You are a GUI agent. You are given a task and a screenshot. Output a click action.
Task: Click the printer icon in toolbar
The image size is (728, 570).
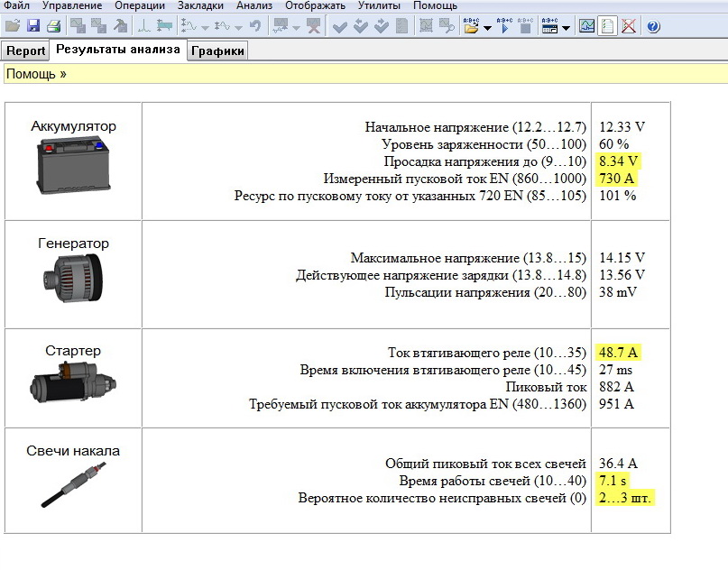(x=53, y=26)
